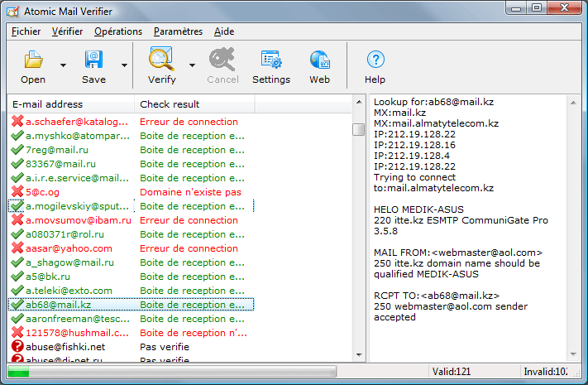Click green check icon beside ab68@mail.kz
This screenshot has width=588, height=385.
point(17,304)
